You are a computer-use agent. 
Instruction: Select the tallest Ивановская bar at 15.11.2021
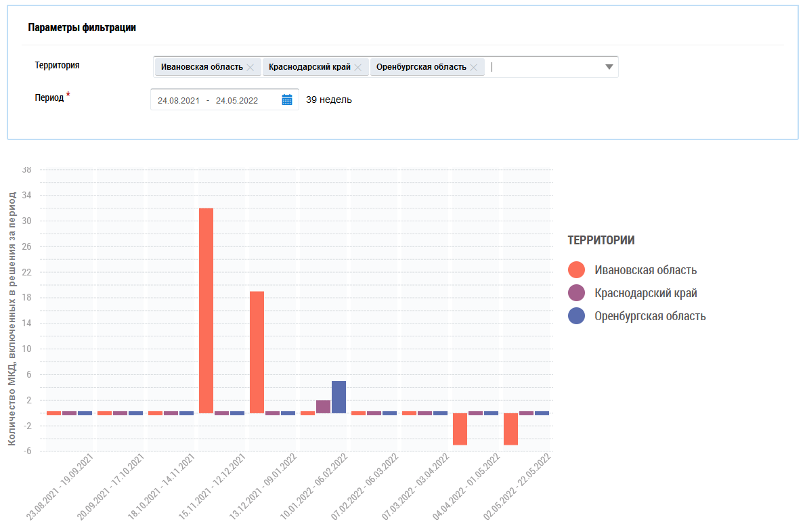pos(206,310)
